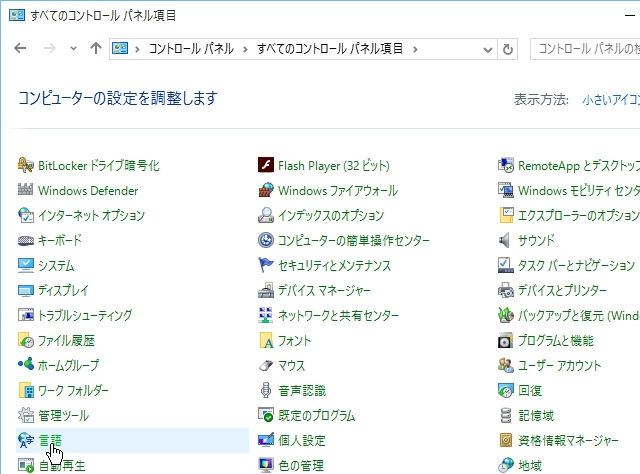
Task: Click the エクスプローラーのオプション icon
Action: point(505,215)
